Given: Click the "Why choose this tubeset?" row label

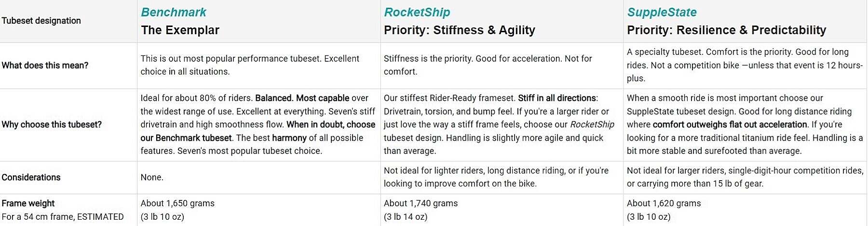Looking at the screenshot, I should (52, 124).
